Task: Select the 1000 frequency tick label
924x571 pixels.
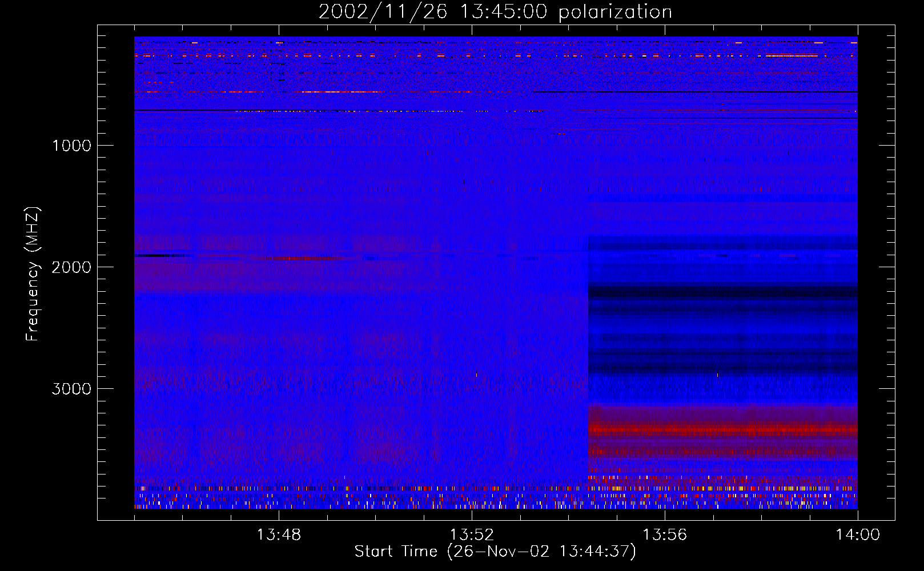Action: pos(71,146)
